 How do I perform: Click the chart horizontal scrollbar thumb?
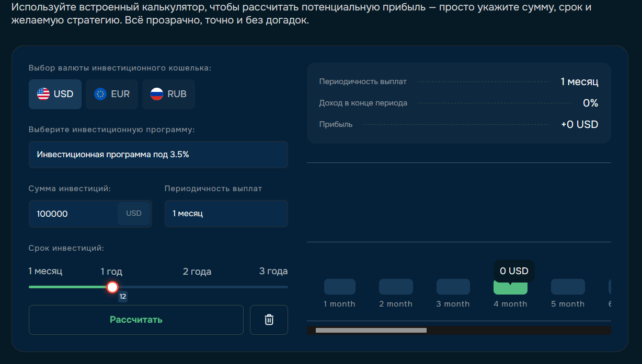coord(371,331)
